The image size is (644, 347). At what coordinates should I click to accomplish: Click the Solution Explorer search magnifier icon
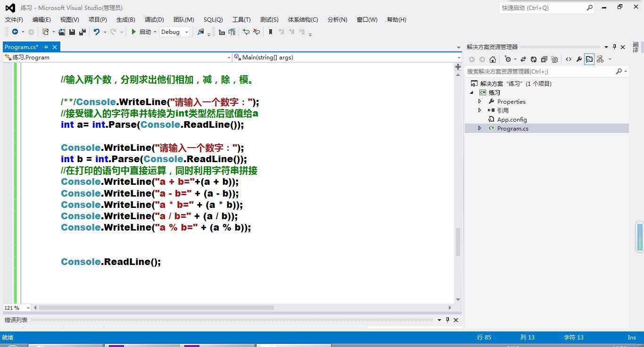[619, 71]
